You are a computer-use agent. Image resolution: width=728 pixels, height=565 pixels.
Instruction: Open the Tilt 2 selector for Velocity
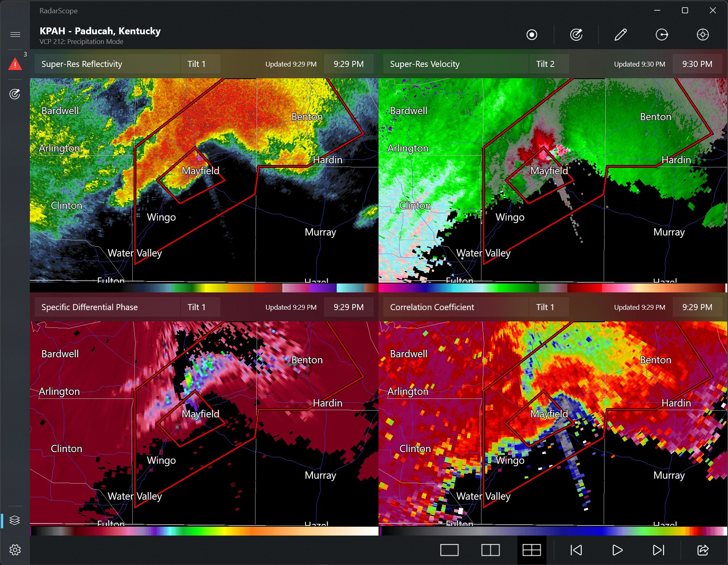(x=548, y=64)
